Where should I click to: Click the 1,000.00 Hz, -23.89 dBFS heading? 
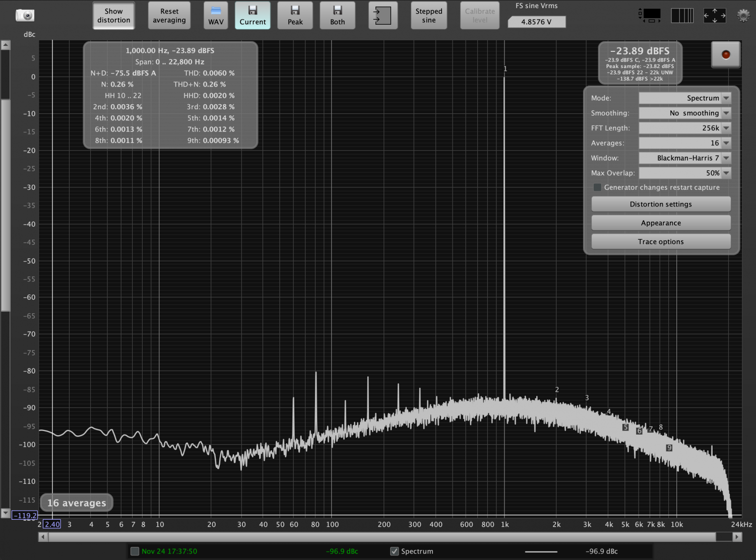[x=170, y=50]
